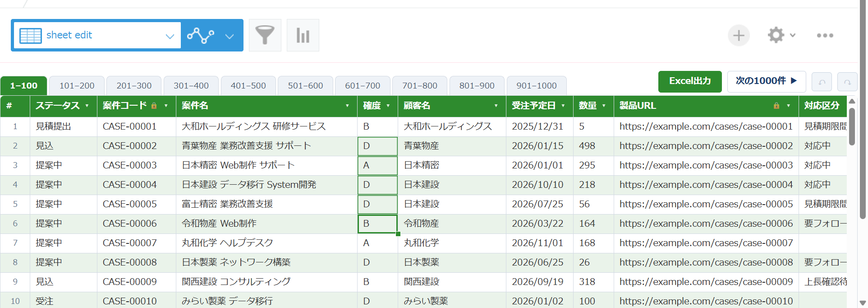Click the redo arrow button
868x308 pixels.
847,82
